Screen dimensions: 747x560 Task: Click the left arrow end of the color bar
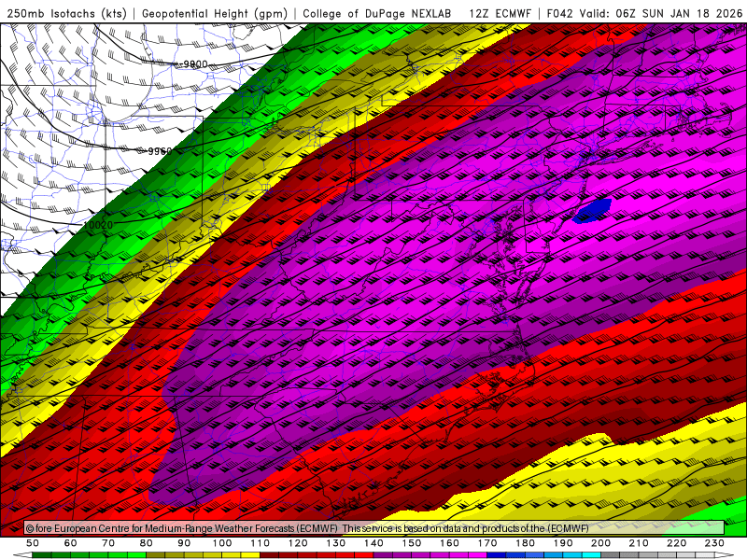point(22,555)
